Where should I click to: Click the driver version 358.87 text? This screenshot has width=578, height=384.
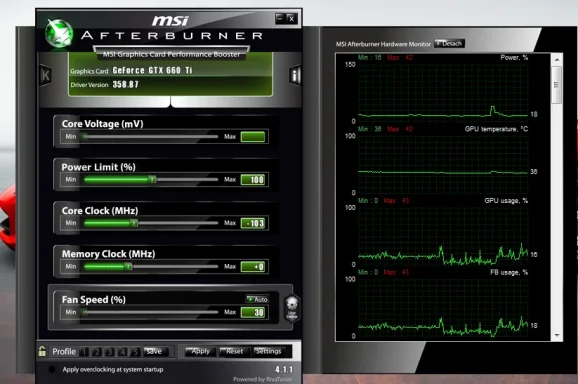coord(125,84)
